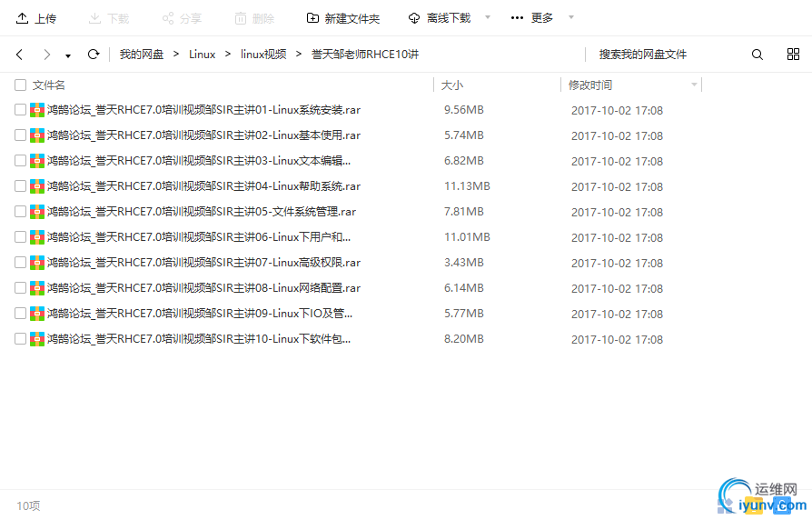812x520 pixels.
Task: Create a new folder with 新建文件夹
Action: [x=343, y=19]
